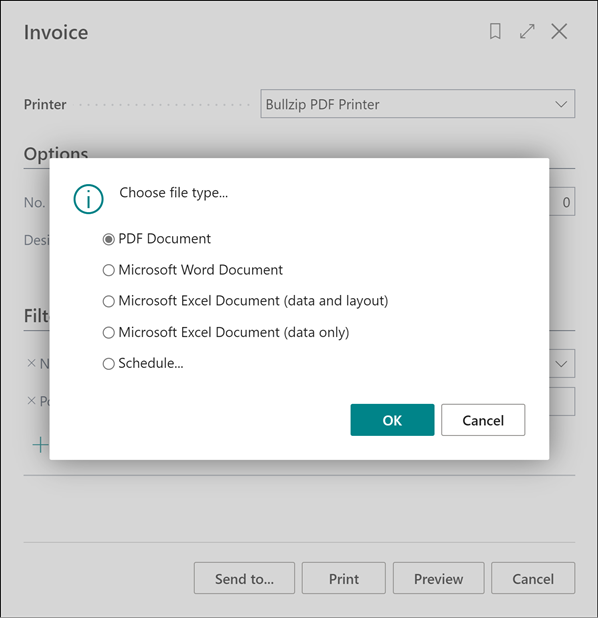Click the number field showing 0
The width and height of the screenshot is (598, 618).
point(562,202)
